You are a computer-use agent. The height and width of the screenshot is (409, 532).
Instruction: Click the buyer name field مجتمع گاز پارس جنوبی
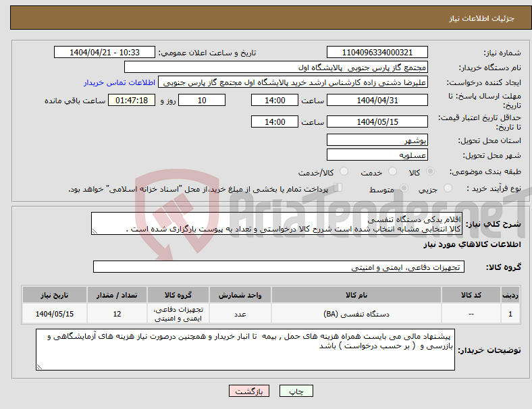coord(276,67)
